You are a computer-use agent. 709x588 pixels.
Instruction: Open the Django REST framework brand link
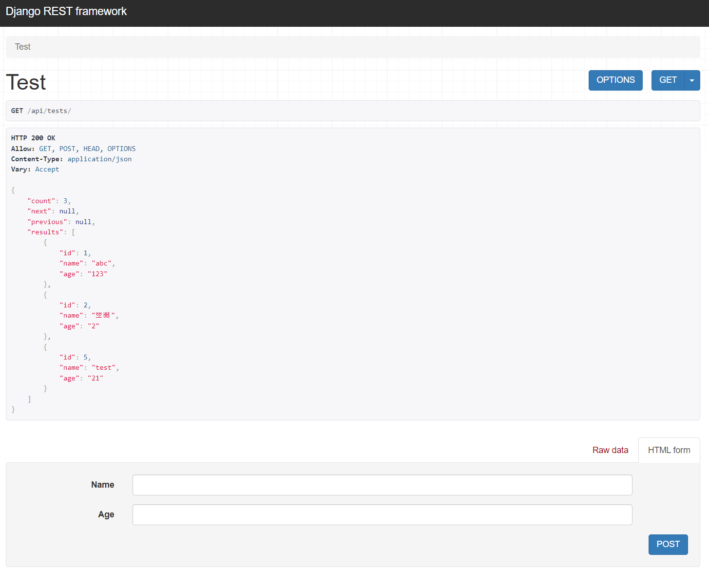click(x=66, y=11)
